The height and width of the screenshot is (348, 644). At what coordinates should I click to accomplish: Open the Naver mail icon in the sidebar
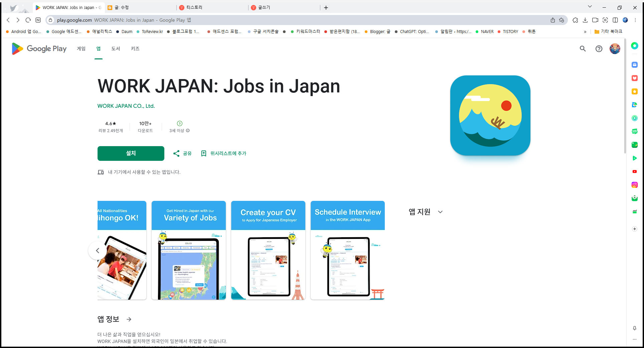635,198
